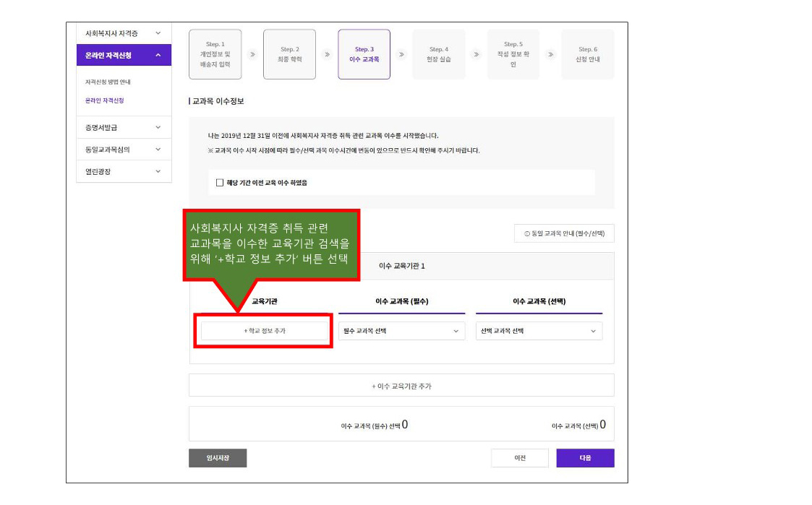This screenshot has width=812, height=505.
Task: Open the 선택 교과목 선택 dropdown
Action: tap(539, 331)
